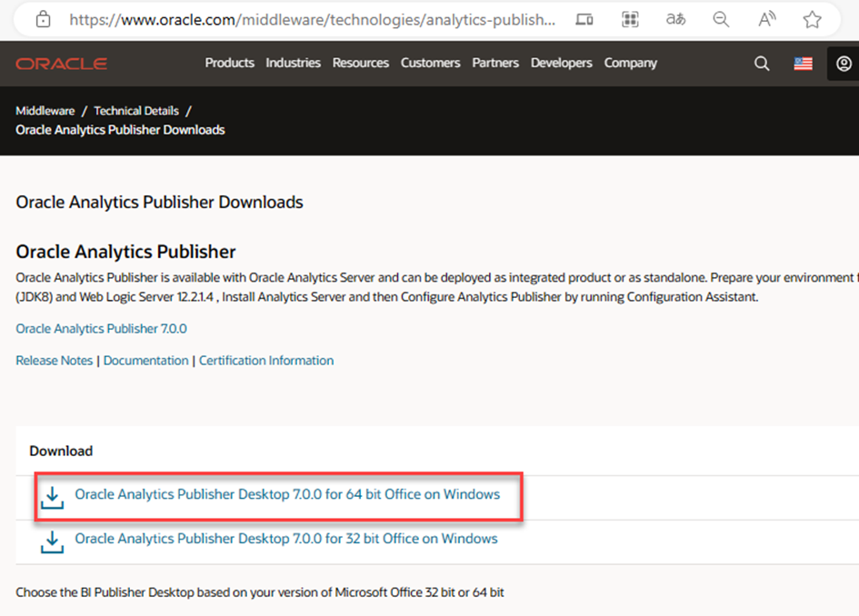Open the Developers menu
The image size is (859, 616).
coord(561,63)
